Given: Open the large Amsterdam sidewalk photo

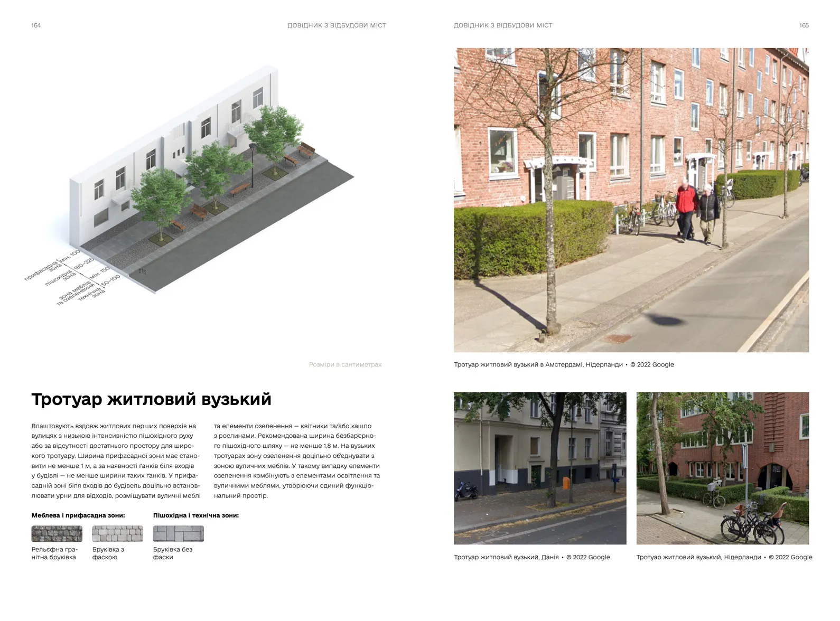Looking at the screenshot, I should click(x=631, y=200).
